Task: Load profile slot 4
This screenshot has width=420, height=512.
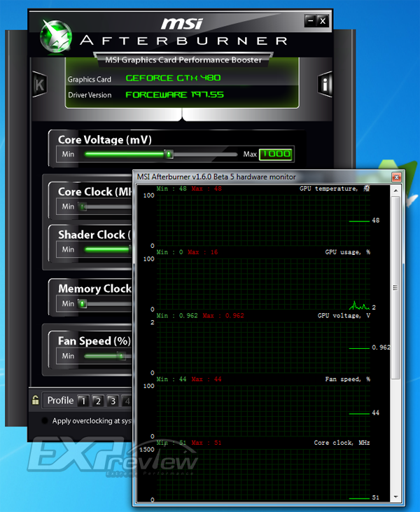Action: [x=127, y=401]
